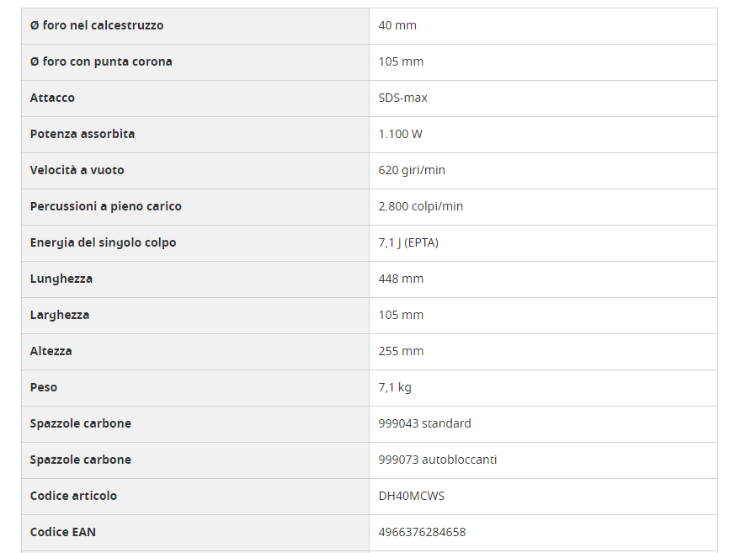The height and width of the screenshot is (553, 756).
Task: Click the 999043 standard value
Action: click(425, 423)
